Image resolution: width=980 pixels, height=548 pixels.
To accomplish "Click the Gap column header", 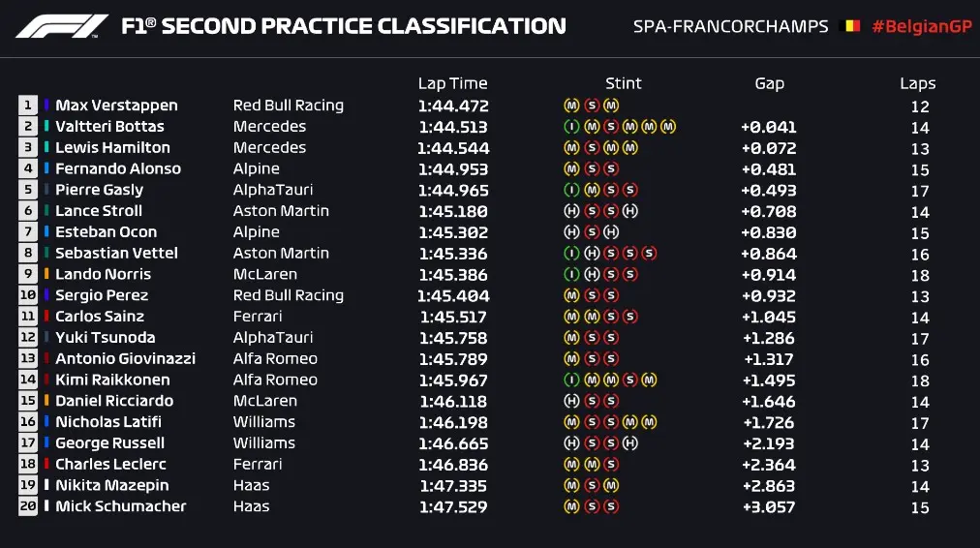I will pyautogui.click(x=769, y=83).
